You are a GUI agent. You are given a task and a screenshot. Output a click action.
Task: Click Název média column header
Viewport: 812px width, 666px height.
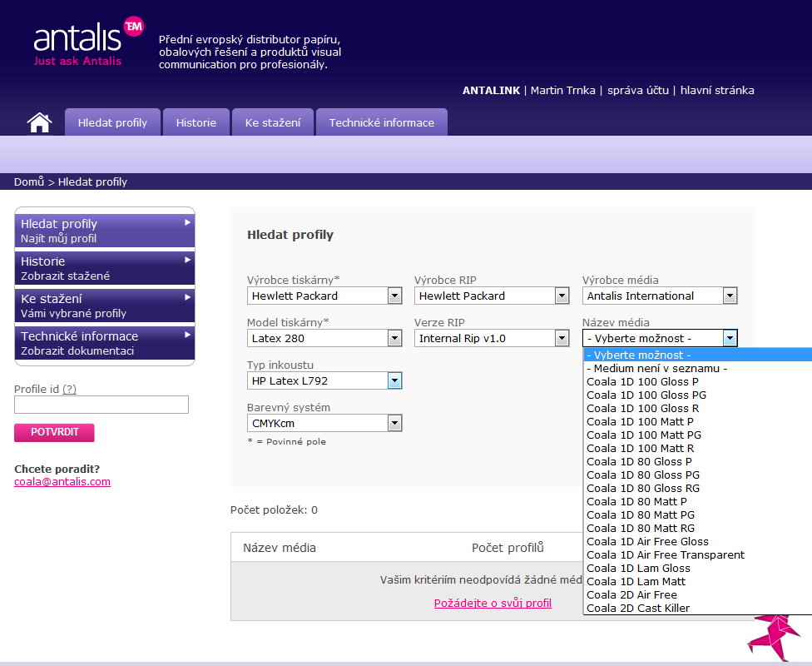click(x=280, y=548)
